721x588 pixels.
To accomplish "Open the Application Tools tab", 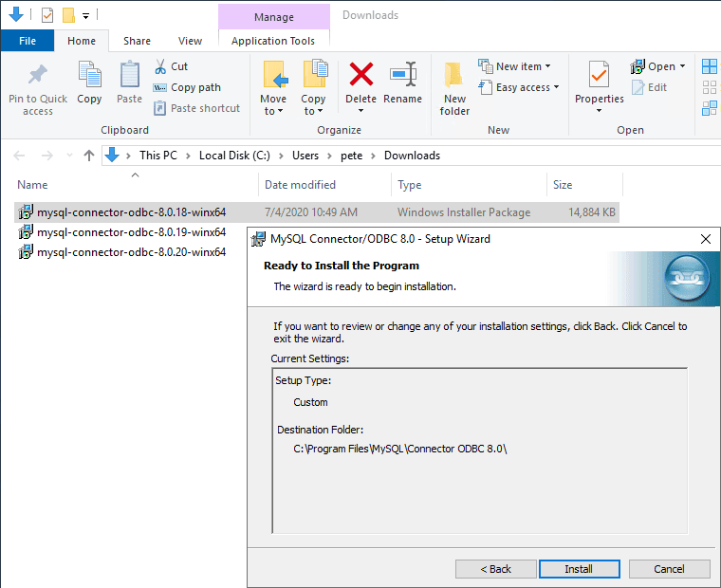I will point(273,41).
